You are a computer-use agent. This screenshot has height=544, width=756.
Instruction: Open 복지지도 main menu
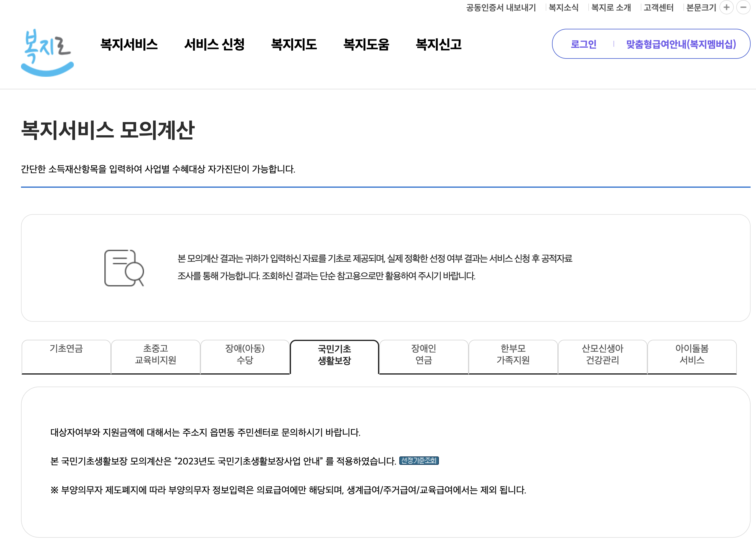pos(294,44)
